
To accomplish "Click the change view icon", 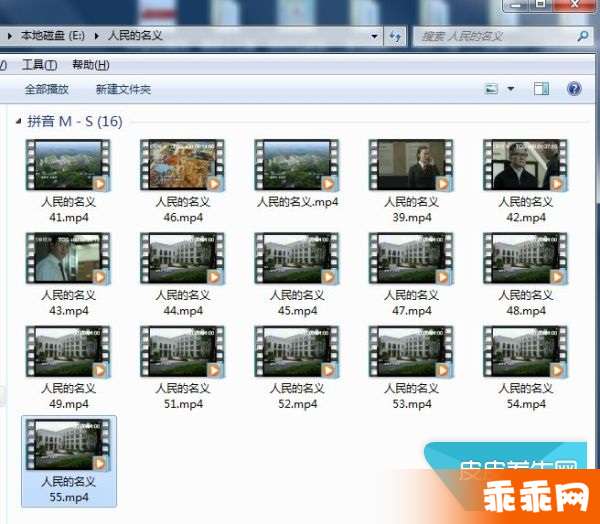I will tap(491, 89).
